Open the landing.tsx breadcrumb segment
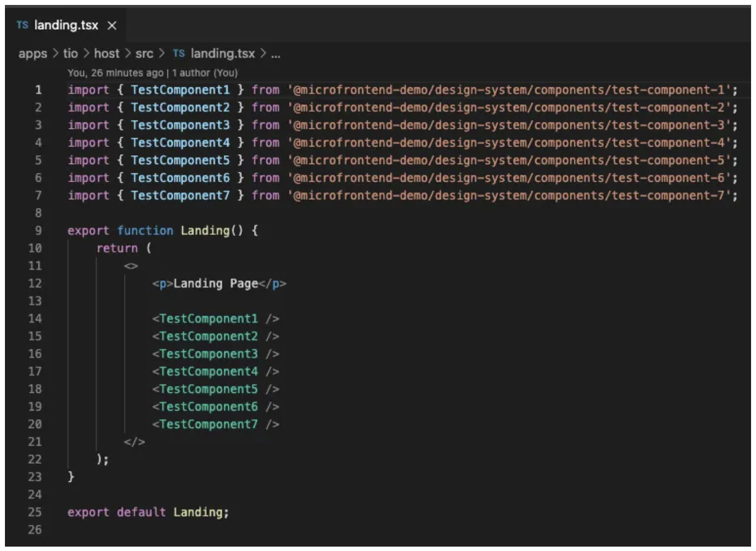This screenshot has width=756, height=551. [x=223, y=54]
